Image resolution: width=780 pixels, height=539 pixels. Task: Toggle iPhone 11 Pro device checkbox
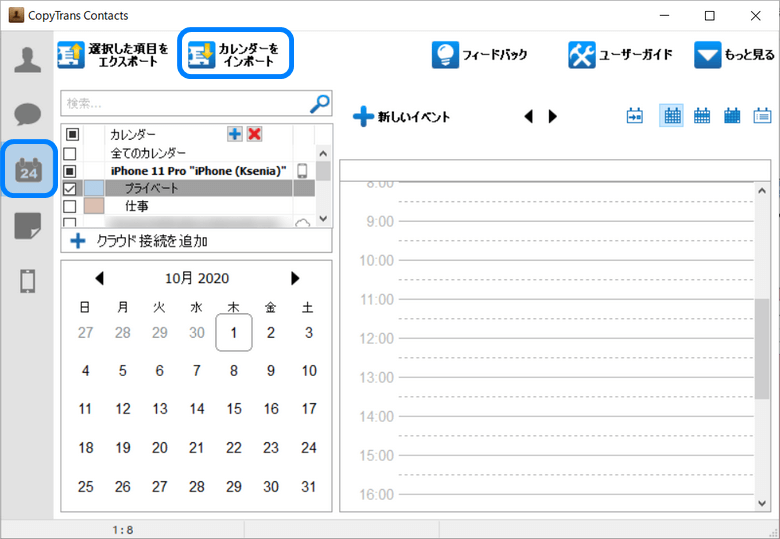70,171
